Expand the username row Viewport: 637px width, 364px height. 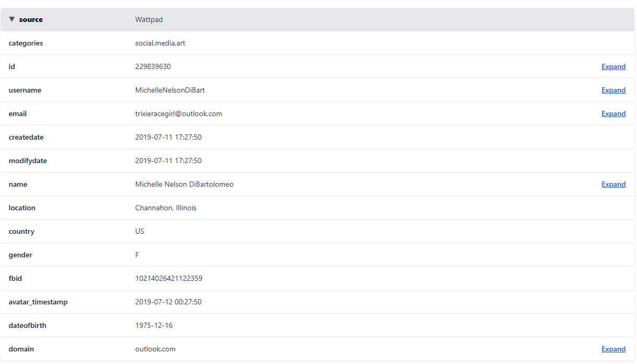pyautogui.click(x=613, y=90)
